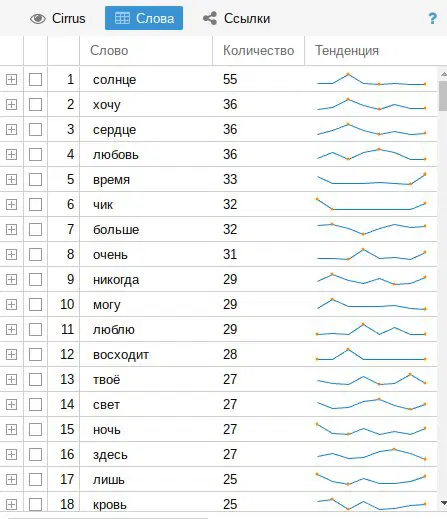This screenshot has height=519, width=447.
Task: Open the help question mark icon
Action: (x=432, y=18)
